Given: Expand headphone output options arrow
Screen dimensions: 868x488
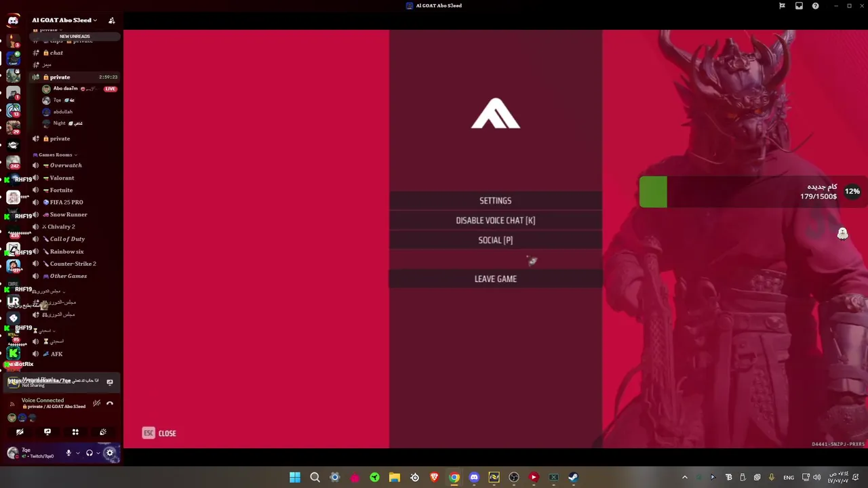Looking at the screenshot, I should pyautogui.click(x=98, y=453).
